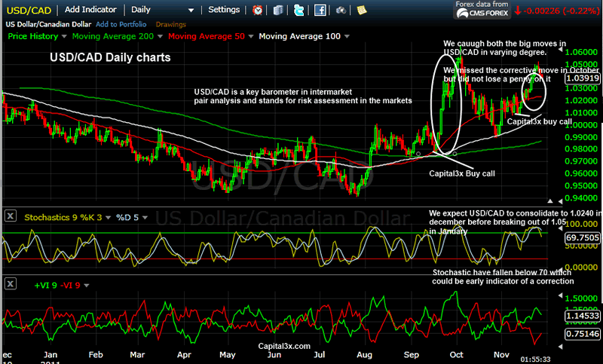Open the yellow sticky note icon
The height and width of the screenshot is (364, 603).
(362, 11)
